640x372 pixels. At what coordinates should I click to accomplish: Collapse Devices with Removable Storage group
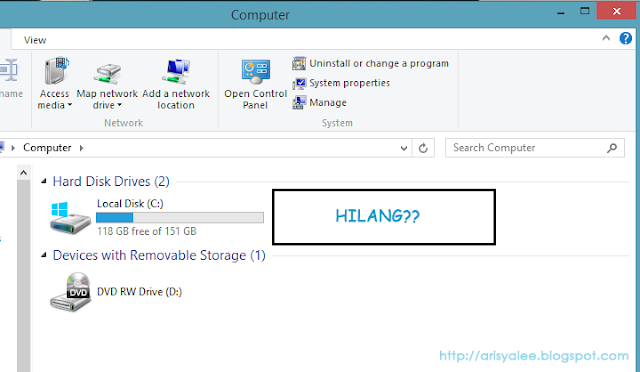point(44,255)
